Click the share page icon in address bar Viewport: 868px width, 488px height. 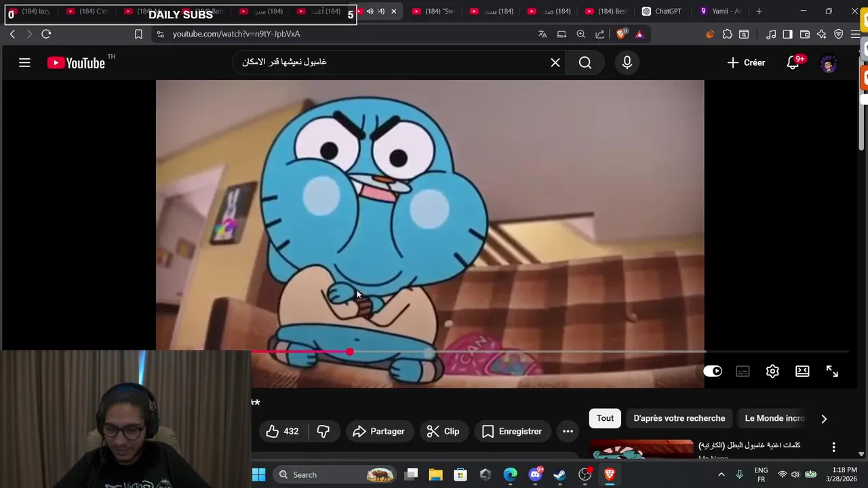[x=599, y=34]
